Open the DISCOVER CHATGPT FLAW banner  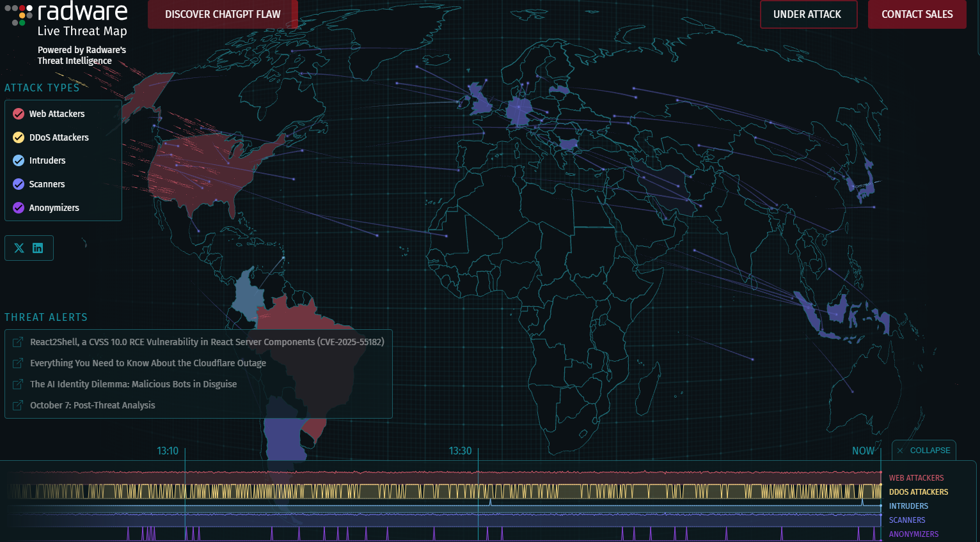click(x=223, y=13)
